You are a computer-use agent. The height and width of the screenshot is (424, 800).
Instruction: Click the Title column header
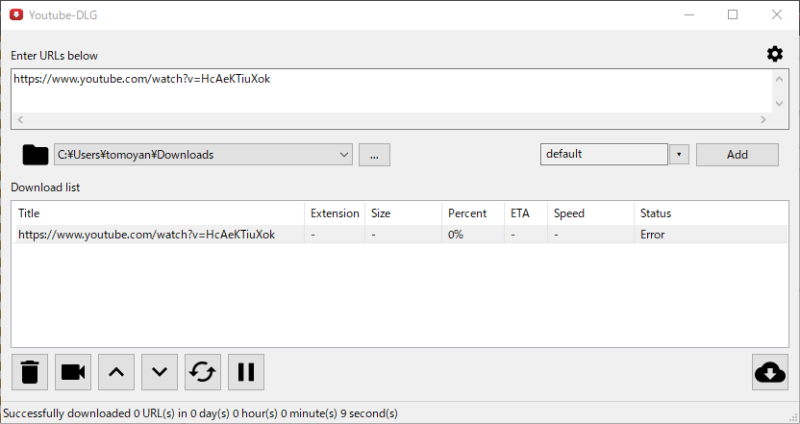158,213
